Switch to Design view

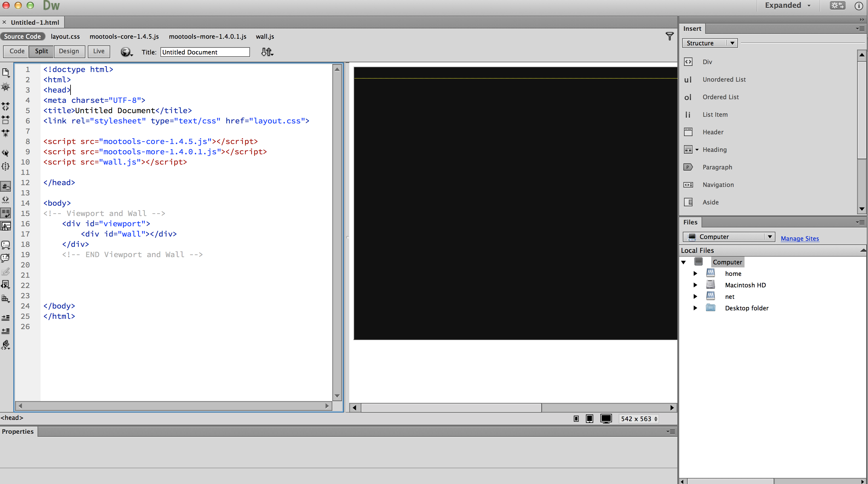(x=69, y=51)
